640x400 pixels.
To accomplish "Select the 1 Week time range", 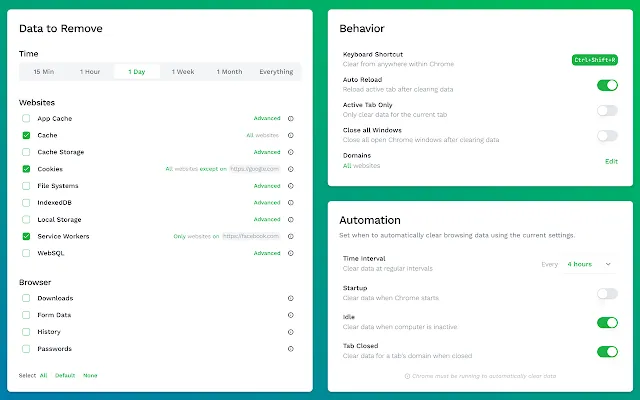I will [x=183, y=72].
